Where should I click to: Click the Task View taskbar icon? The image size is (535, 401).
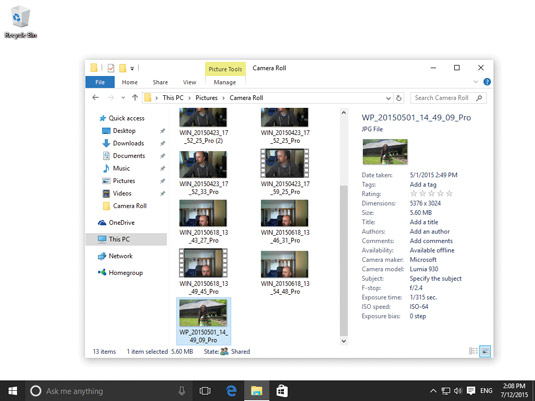[x=205, y=391]
